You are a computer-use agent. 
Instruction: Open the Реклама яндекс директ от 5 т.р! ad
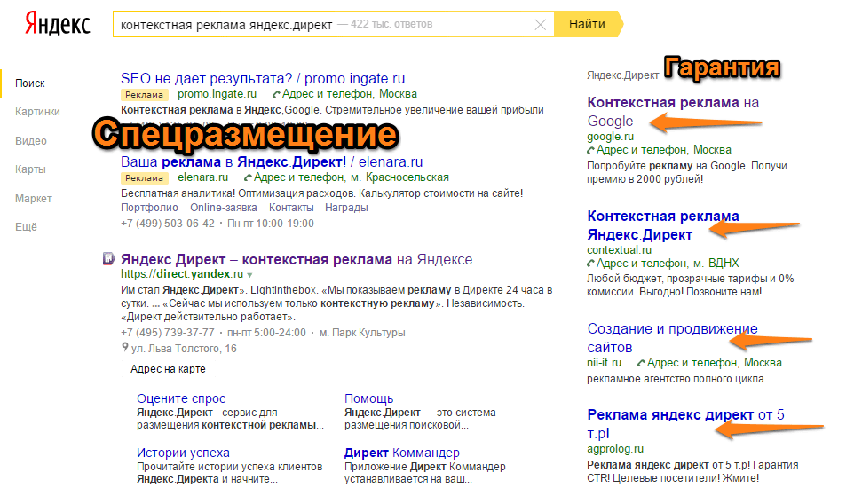click(685, 424)
